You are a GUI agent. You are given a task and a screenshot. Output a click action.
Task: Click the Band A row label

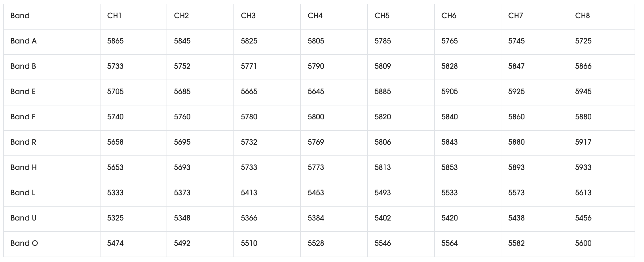24,41
